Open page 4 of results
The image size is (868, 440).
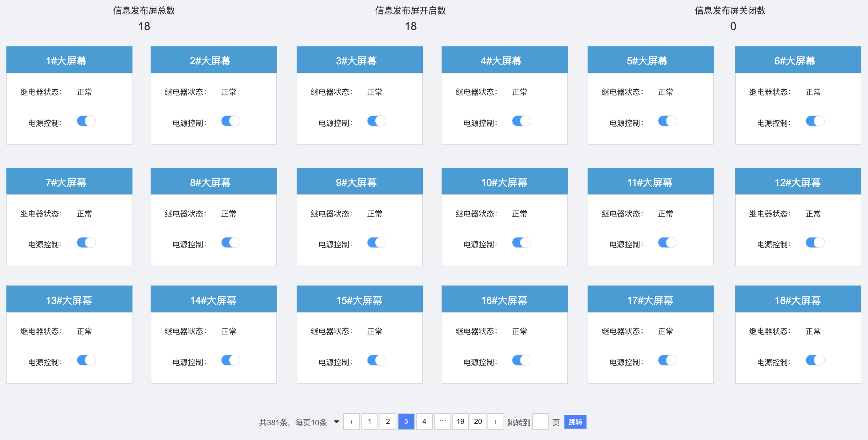click(x=424, y=421)
